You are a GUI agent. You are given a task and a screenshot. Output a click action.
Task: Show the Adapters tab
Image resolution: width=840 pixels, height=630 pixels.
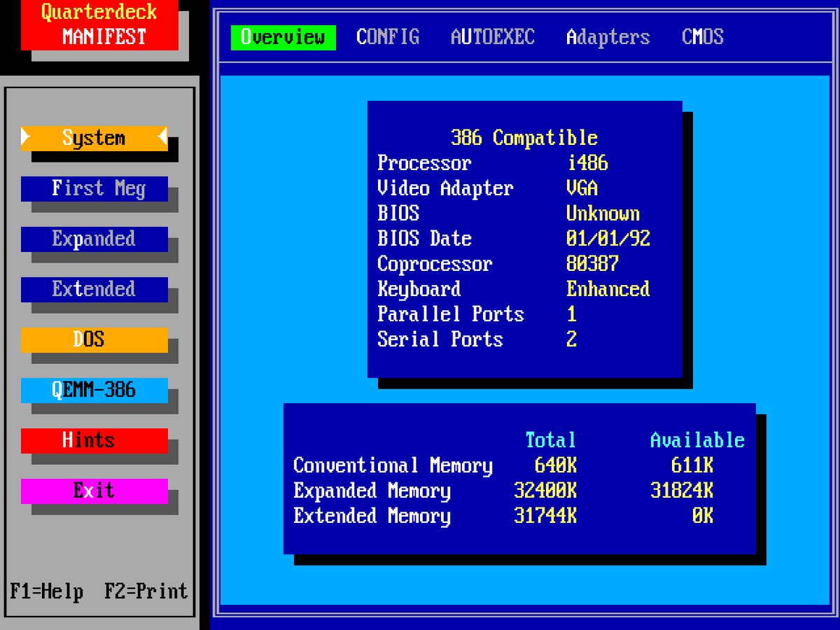608,37
